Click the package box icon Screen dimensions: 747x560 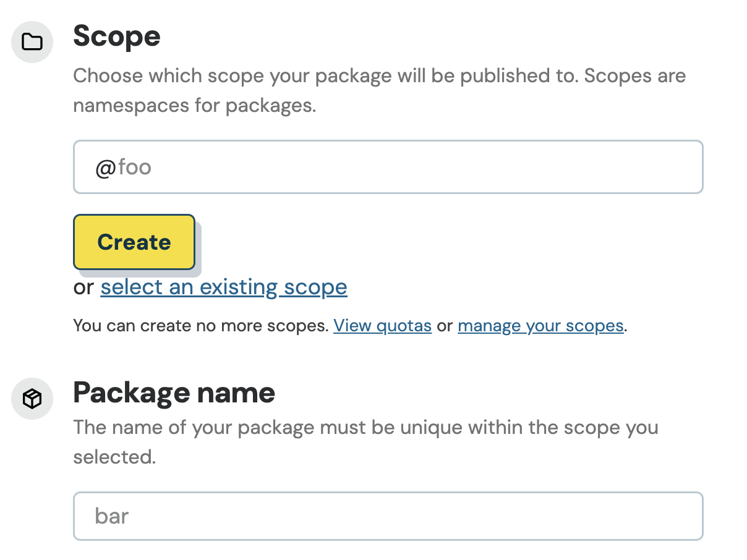pyautogui.click(x=32, y=399)
